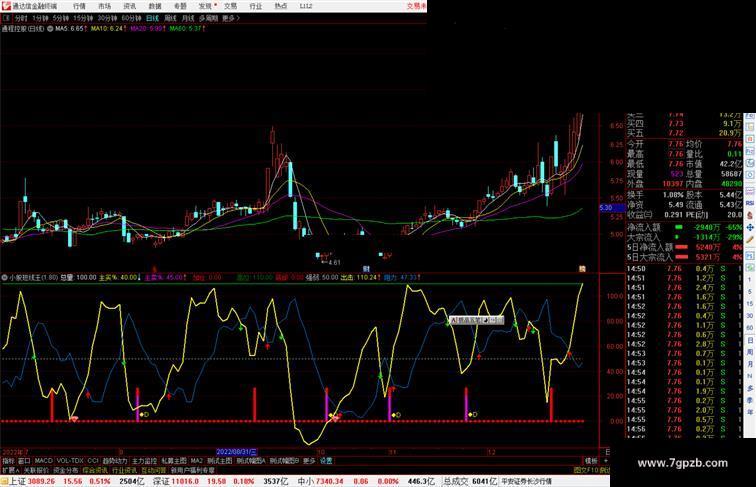The width and height of the screenshot is (756, 487).
Task: Select the 月线 monthly period tab
Action: [188, 18]
